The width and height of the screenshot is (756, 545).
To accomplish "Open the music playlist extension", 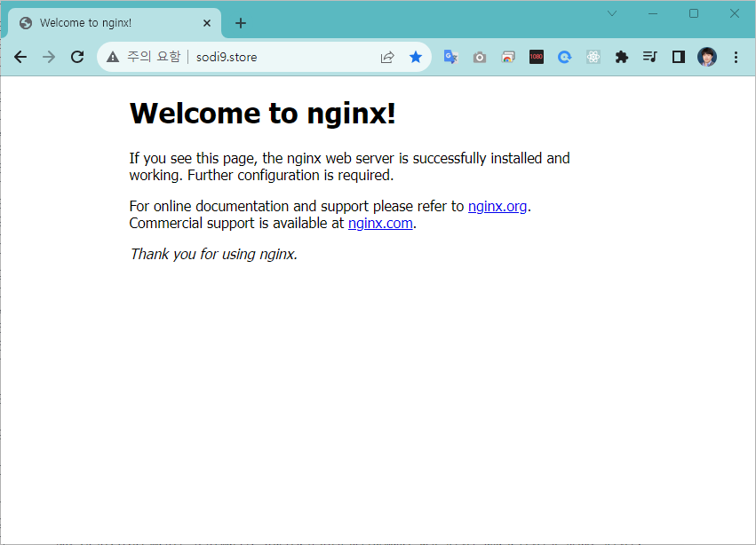I will point(649,56).
